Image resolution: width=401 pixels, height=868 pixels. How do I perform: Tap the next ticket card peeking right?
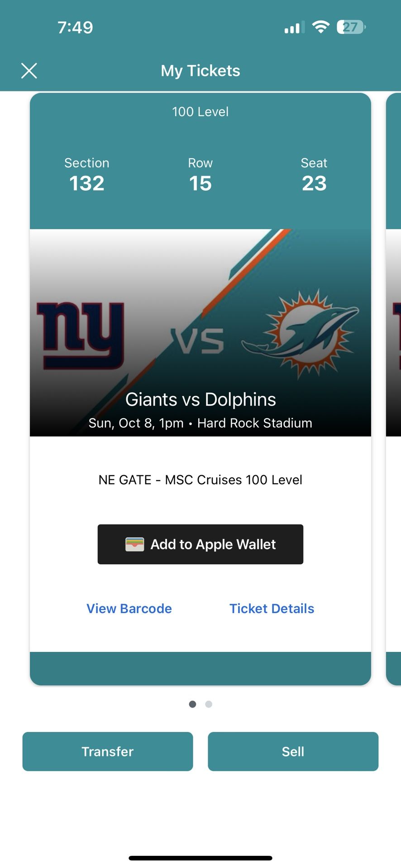[x=394, y=389]
